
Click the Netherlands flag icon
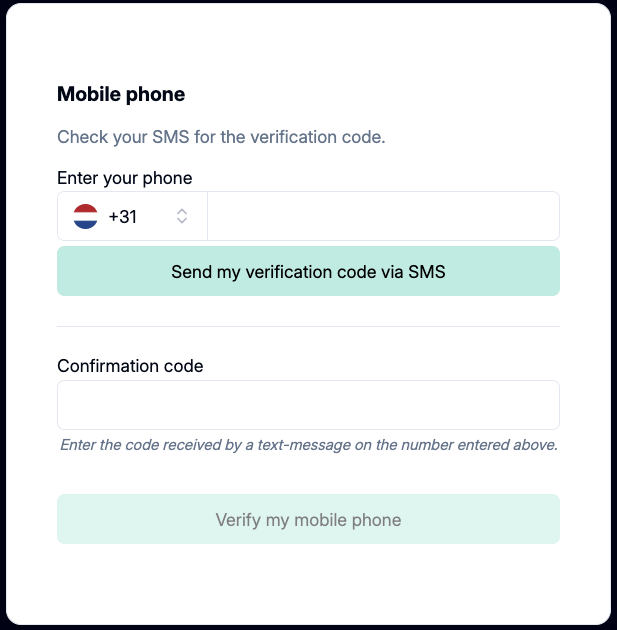click(85, 216)
